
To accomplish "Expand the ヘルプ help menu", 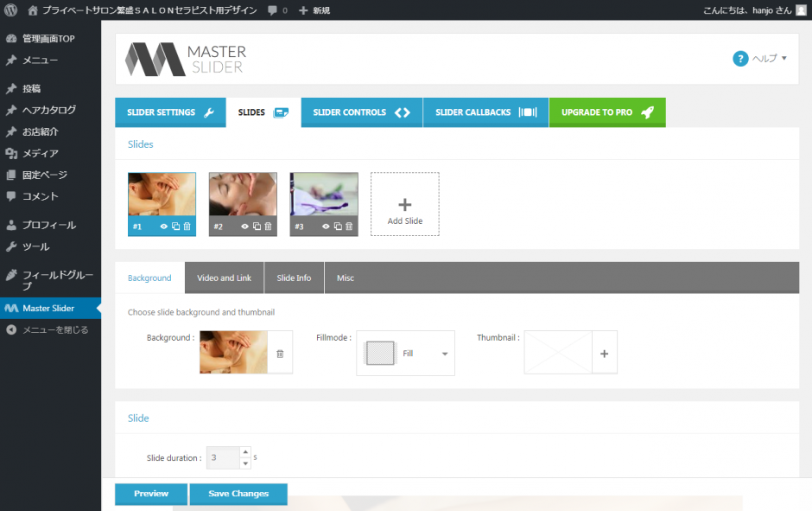I will pyautogui.click(x=760, y=59).
